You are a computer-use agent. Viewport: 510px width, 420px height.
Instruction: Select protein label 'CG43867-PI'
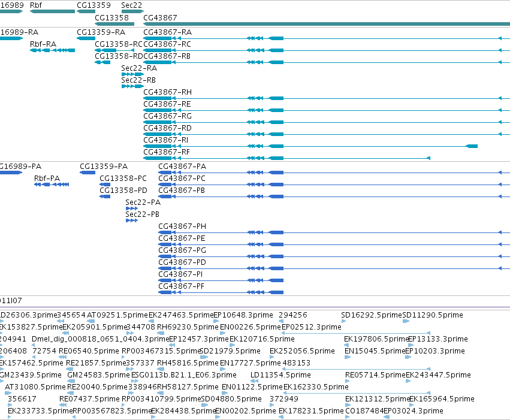point(180,274)
